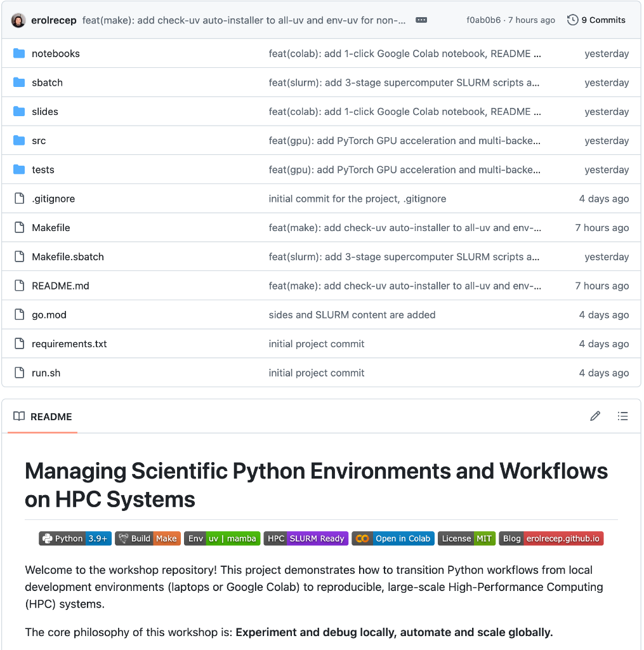Image resolution: width=644 pixels, height=650 pixels.
Task: Open notebooks row commit message feat(colab)
Action: pos(404,53)
